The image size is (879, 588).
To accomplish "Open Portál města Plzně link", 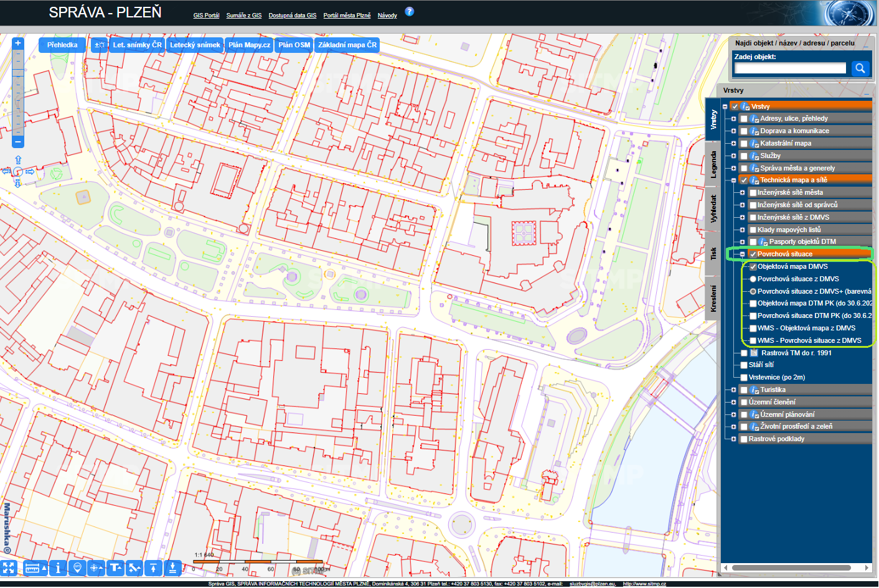I will point(347,16).
